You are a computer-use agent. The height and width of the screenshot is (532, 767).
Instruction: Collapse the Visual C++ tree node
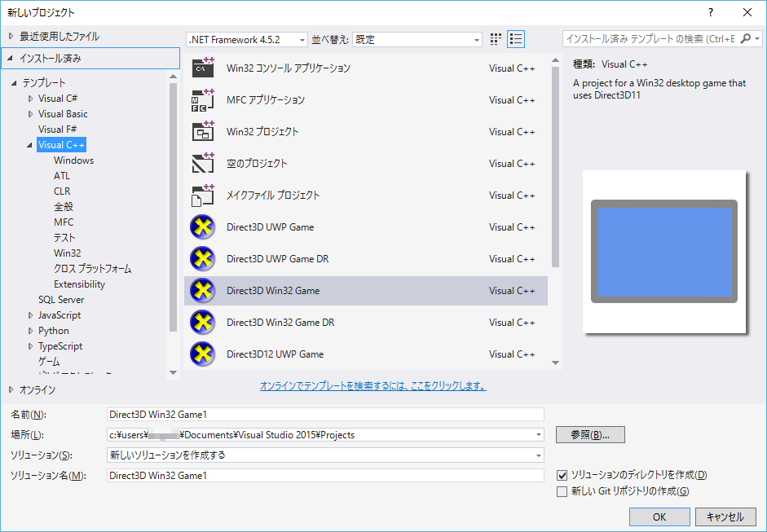(x=30, y=145)
